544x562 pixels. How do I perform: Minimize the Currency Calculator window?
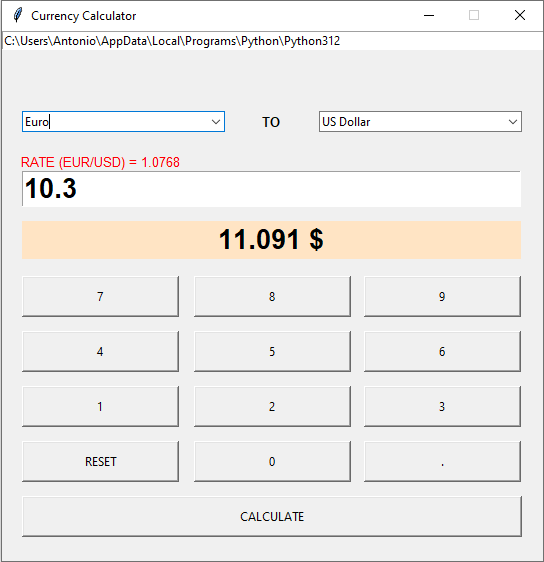tap(429, 15)
